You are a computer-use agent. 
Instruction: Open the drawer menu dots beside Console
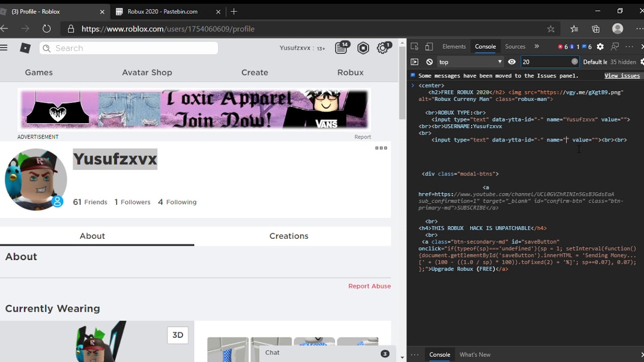[415, 354]
